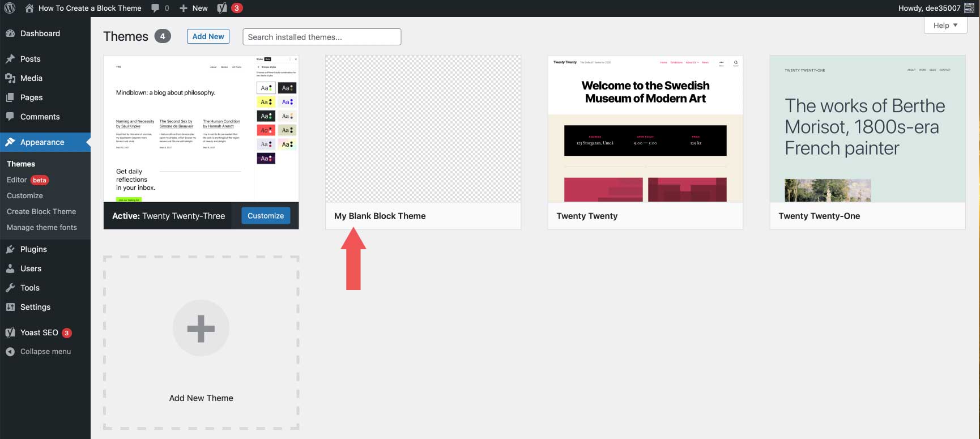Click the Collapse menu arrow icon
This screenshot has width=980, height=439.
click(x=10, y=352)
